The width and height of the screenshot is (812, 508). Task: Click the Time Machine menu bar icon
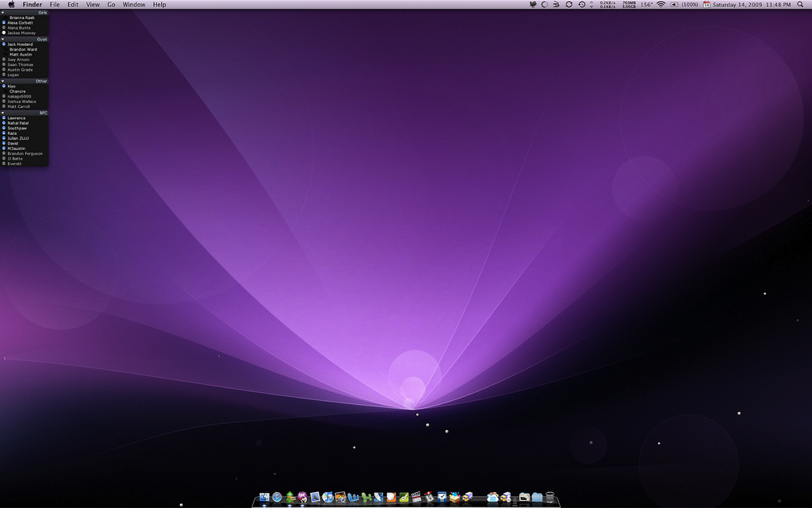581,5
